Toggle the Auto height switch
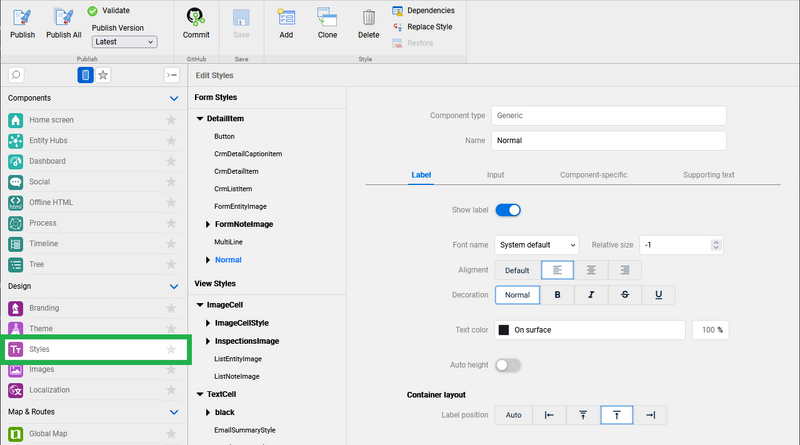This screenshot has height=445, width=800. (508, 365)
